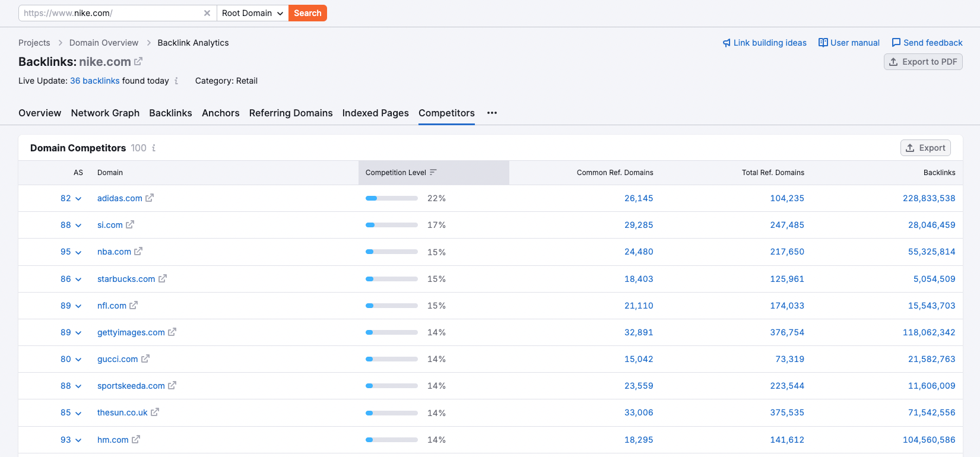980x457 pixels.
Task: Open Link building ideas link
Action: pyautogui.click(x=765, y=43)
